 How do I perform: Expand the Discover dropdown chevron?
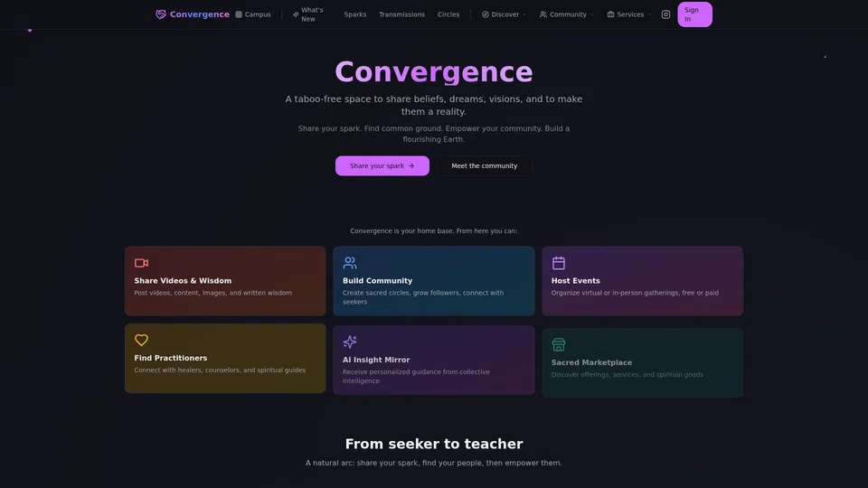point(524,15)
